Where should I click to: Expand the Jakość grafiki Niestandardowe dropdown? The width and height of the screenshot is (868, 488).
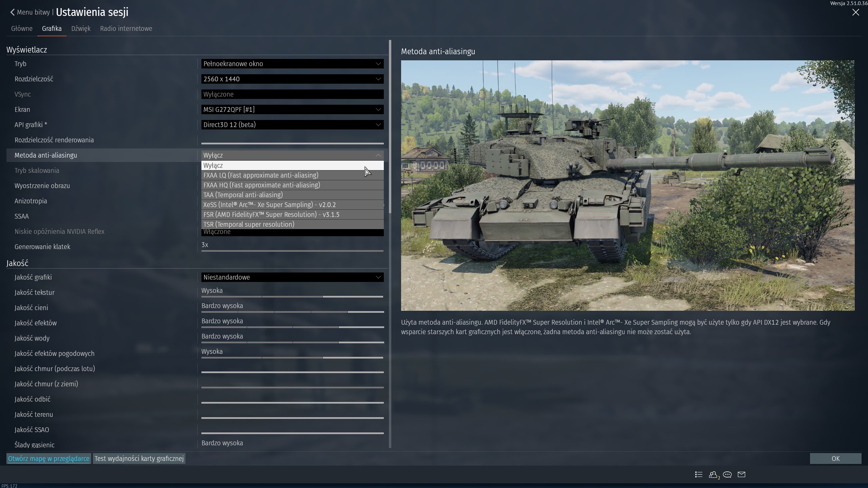292,277
